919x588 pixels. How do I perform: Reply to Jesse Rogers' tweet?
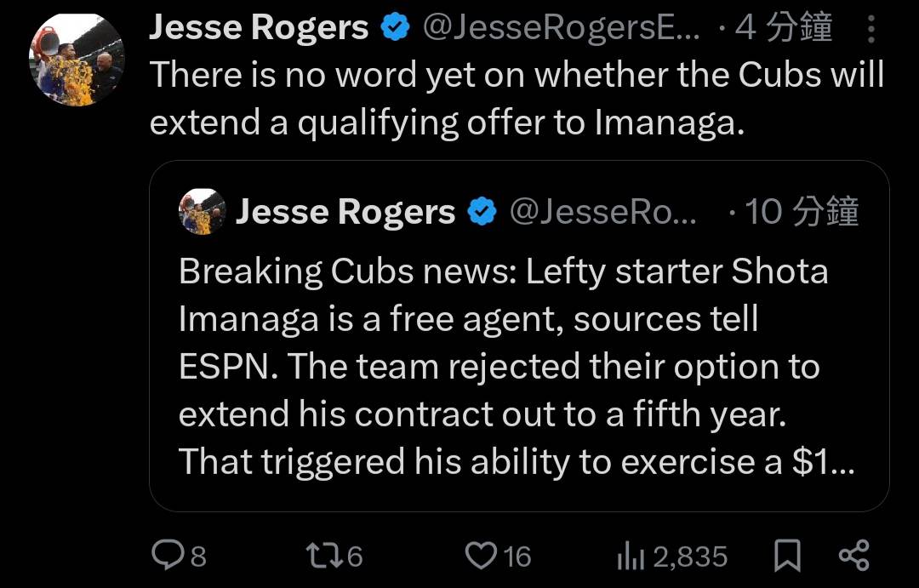tap(168, 556)
